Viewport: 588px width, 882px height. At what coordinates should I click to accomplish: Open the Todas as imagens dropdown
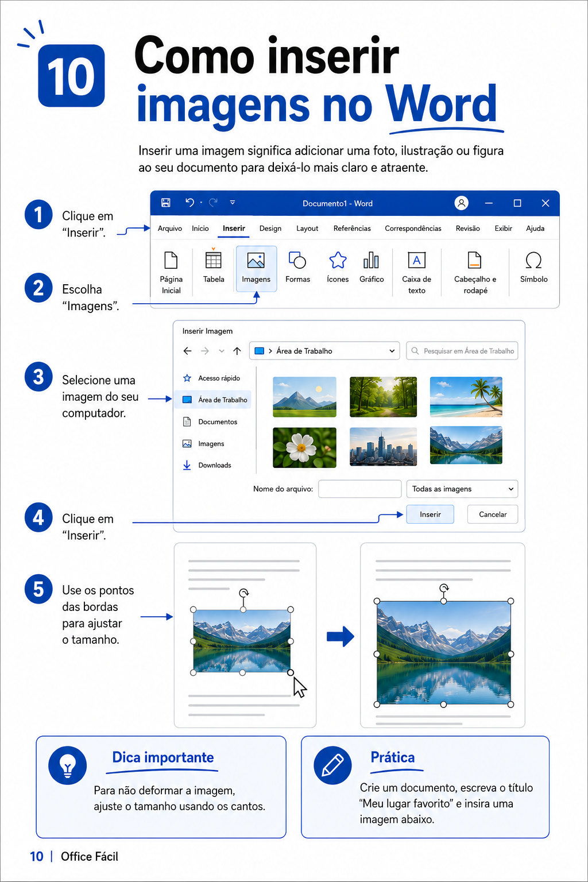(462, 489)
